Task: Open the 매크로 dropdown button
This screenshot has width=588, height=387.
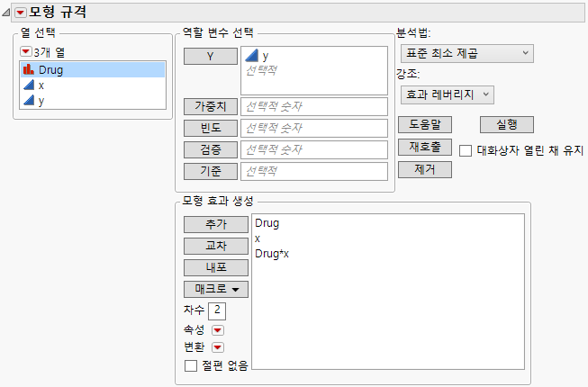Action: point(216,289)
